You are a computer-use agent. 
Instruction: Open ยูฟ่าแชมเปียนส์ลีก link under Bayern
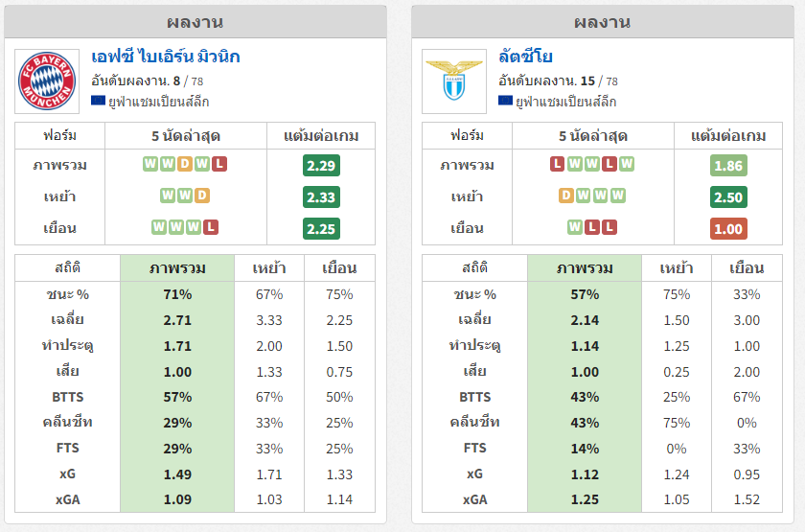pos(159,102)
